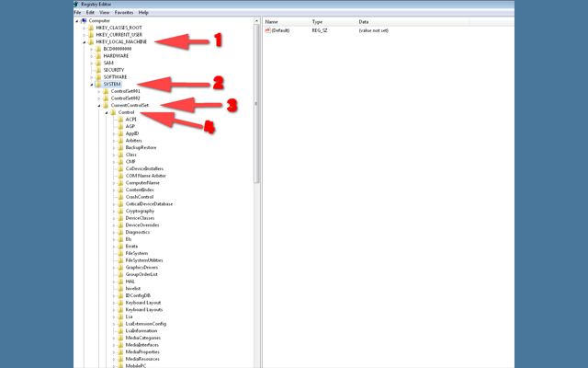This screenshot has width=588, height=368.
Task: Select the Computer root node icon
Action: (84, 20)
